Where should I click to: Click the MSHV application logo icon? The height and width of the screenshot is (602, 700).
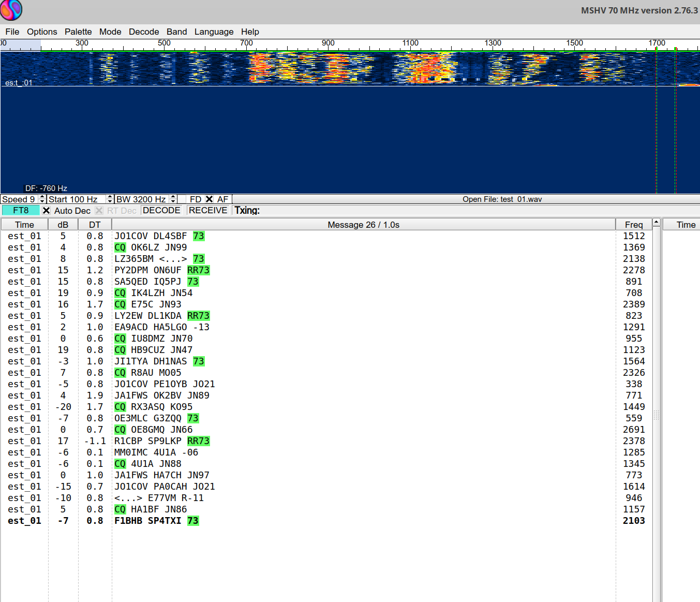point(11,10)
